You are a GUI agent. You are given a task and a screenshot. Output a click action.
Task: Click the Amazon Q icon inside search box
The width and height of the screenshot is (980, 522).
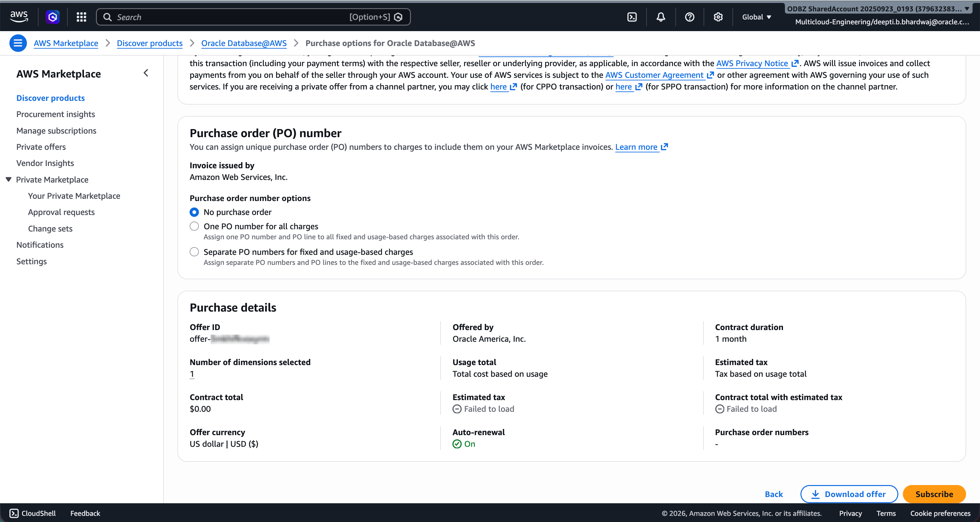pos(398,17)
